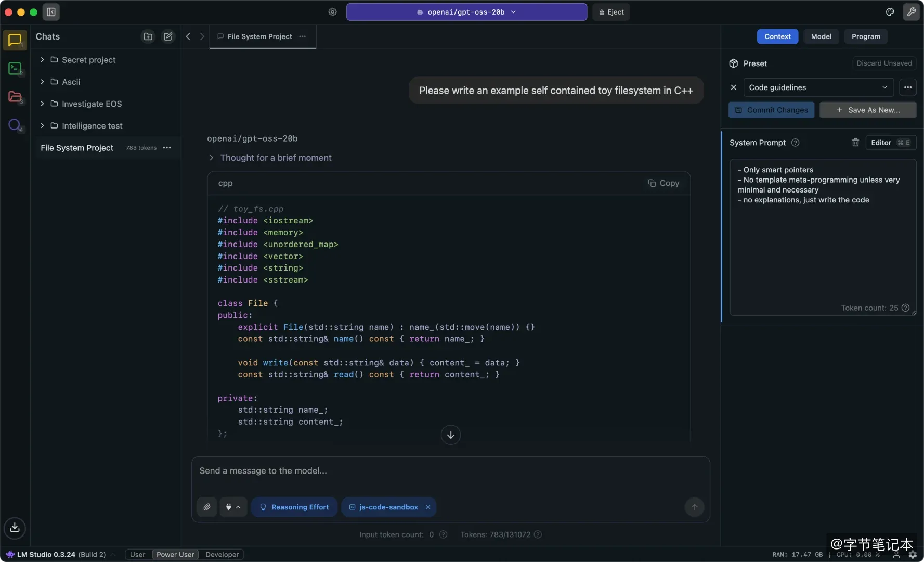Screen dimensions: 924x562
Task: Show total tokens help icon
Action: (x=538, y=534)
